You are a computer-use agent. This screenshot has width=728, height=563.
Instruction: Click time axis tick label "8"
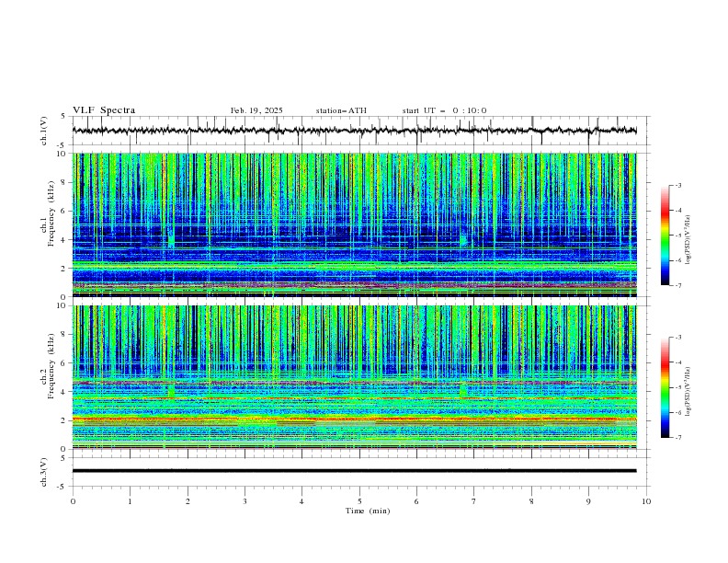coord(531,501)
